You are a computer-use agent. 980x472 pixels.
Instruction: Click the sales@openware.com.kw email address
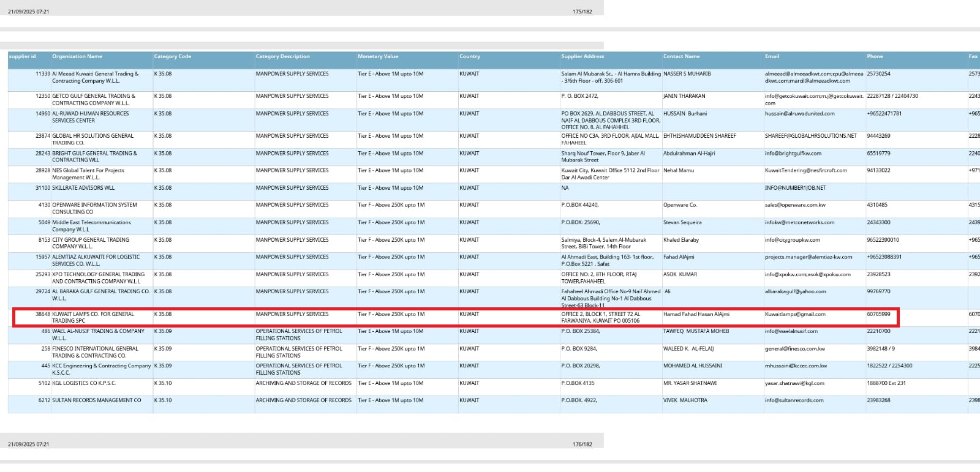point(794,205)
